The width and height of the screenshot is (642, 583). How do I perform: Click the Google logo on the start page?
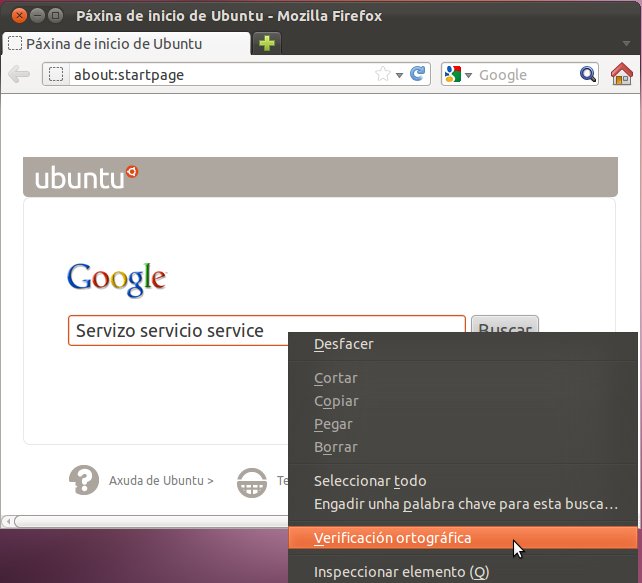click(x=117, y=279)
